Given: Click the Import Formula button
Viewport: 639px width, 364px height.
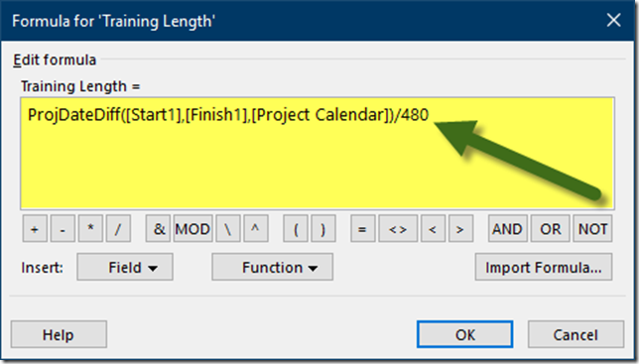Looking at the screenshot, I should [x=544, y=267].
